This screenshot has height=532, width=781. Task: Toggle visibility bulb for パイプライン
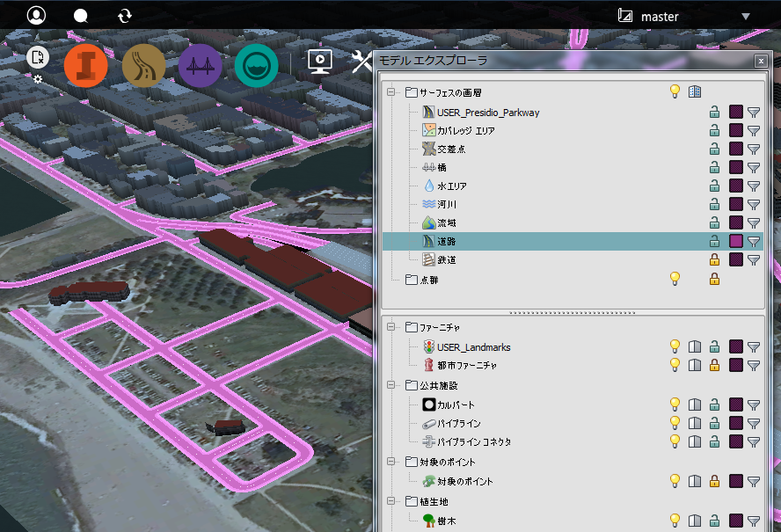(x=675, y=422)
